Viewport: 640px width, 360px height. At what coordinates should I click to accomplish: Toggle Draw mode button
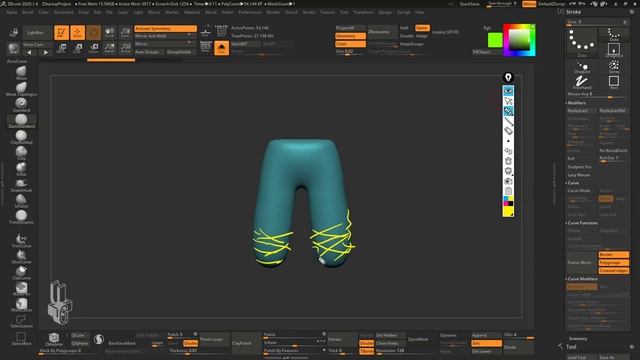[x=77, y=32]
